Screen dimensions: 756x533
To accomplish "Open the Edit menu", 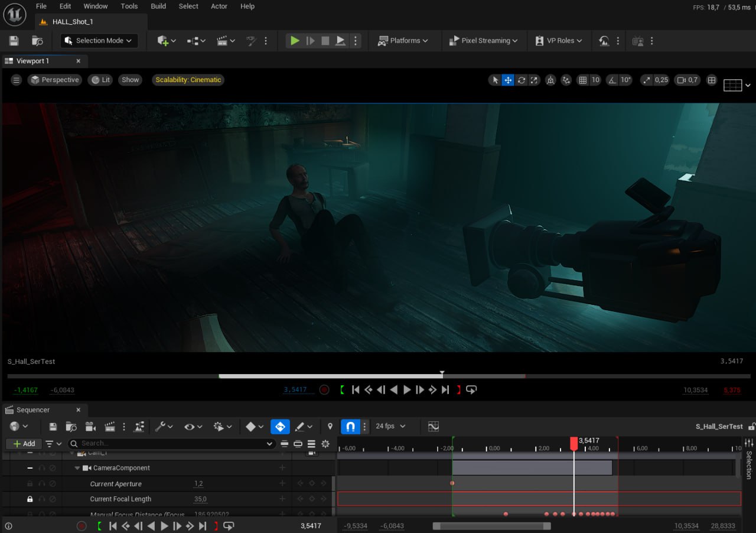I will 66,6.
